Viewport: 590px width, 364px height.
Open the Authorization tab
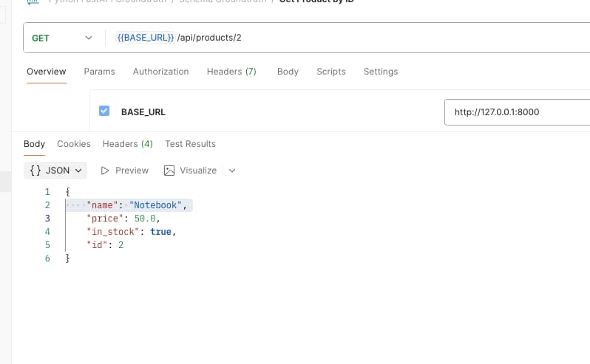160,72
